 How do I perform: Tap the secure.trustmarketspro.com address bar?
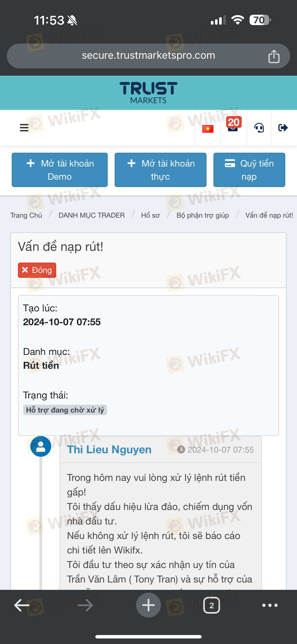point(148,56)
